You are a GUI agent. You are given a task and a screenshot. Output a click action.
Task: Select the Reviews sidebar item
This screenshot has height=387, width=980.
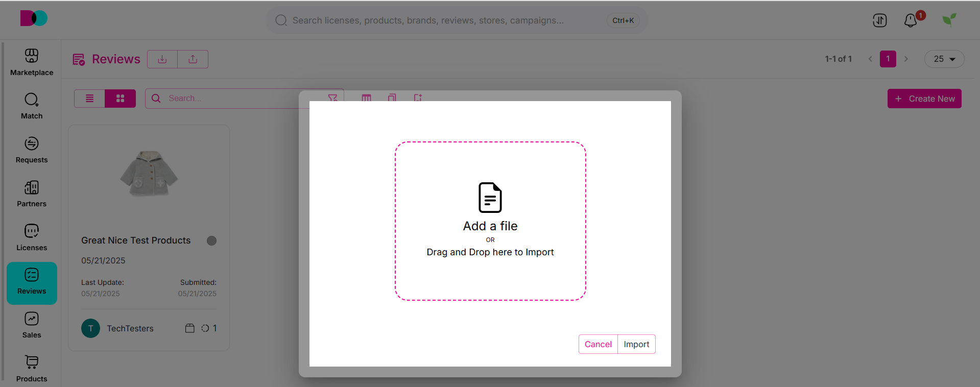(32, 283)
